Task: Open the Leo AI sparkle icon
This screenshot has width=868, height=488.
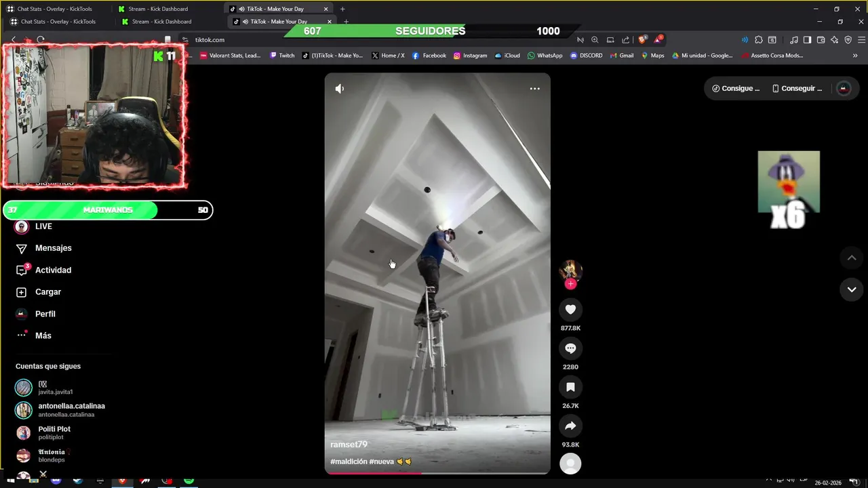Action: 834,40
